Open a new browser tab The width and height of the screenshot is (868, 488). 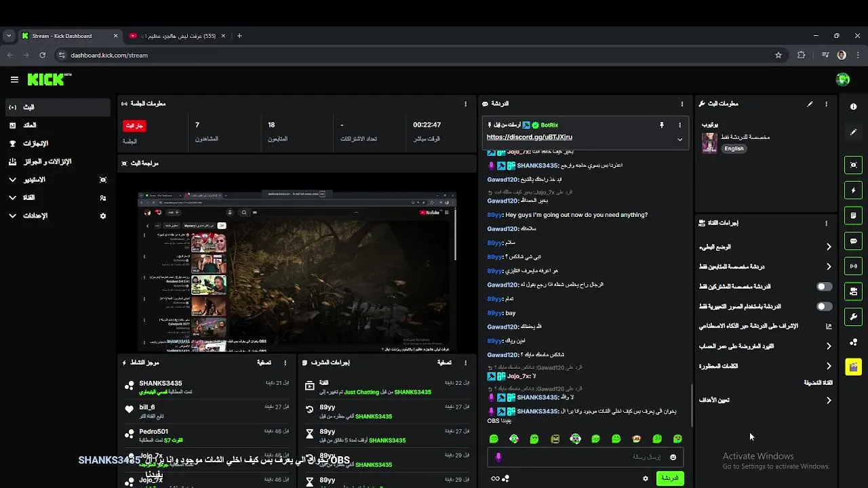[239, 36]
